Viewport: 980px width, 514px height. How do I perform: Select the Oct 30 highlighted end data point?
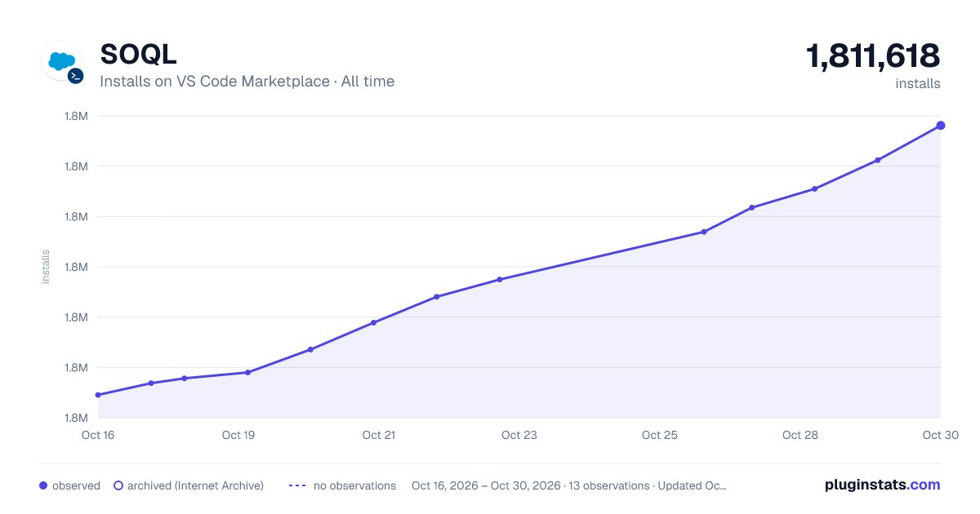[x=941, y=125]
